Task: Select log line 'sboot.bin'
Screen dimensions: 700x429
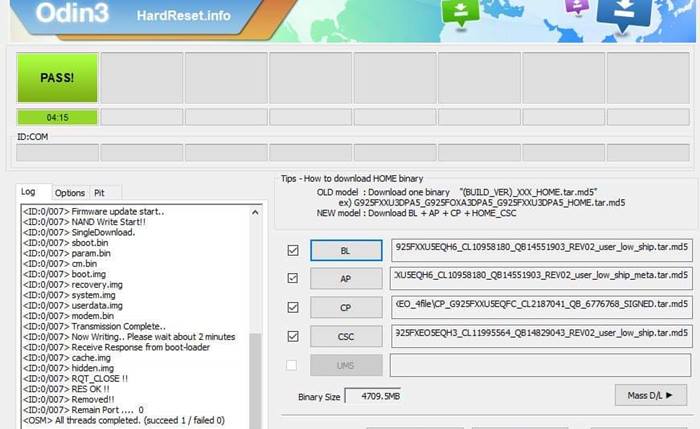Action: click(x=66, y=243)
